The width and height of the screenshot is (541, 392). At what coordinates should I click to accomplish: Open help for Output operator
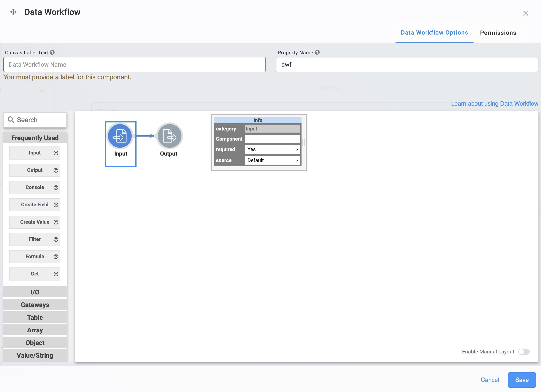tap(56, 170)
